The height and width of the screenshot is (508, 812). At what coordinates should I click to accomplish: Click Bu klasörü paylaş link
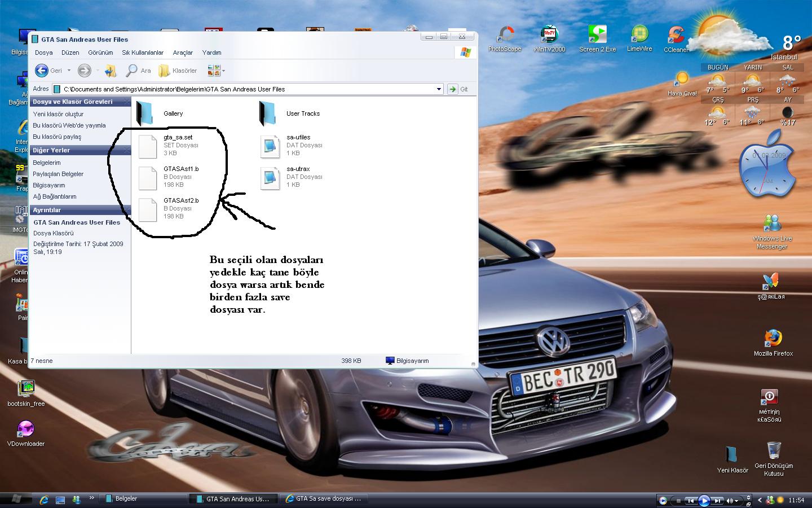(57, 137)
